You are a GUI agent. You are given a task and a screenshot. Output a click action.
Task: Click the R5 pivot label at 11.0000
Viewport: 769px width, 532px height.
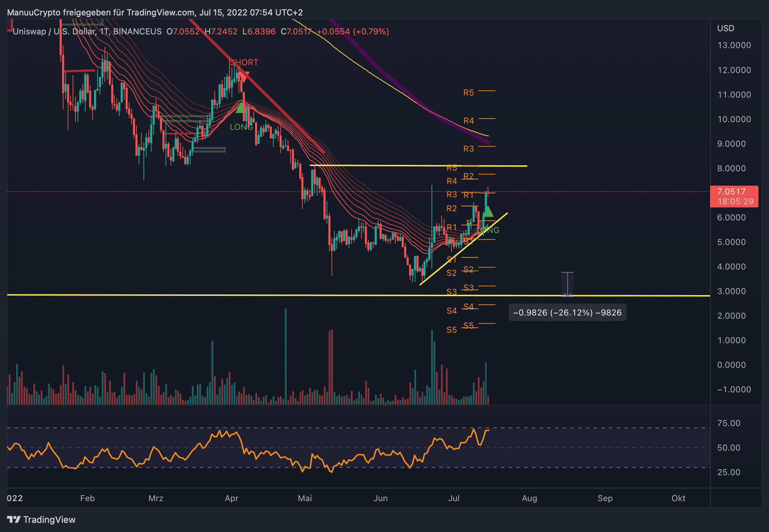468,93
